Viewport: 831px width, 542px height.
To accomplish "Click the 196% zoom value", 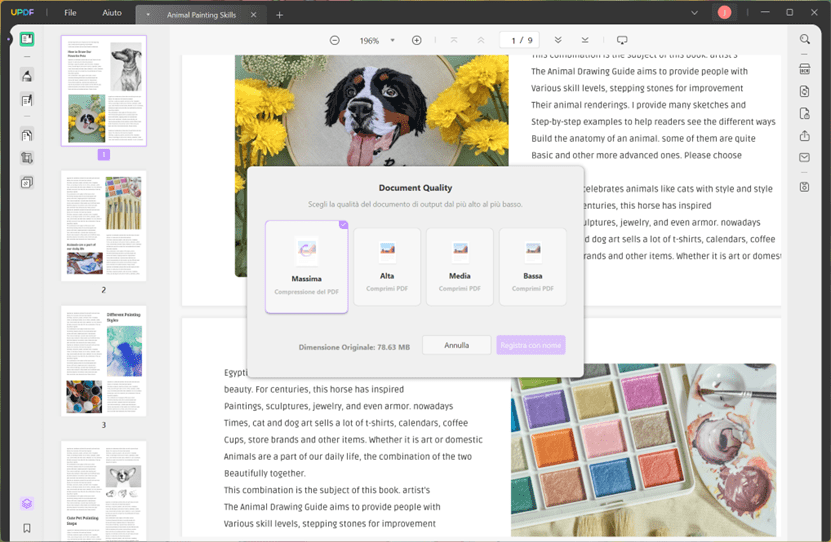I will coord(369,41).
